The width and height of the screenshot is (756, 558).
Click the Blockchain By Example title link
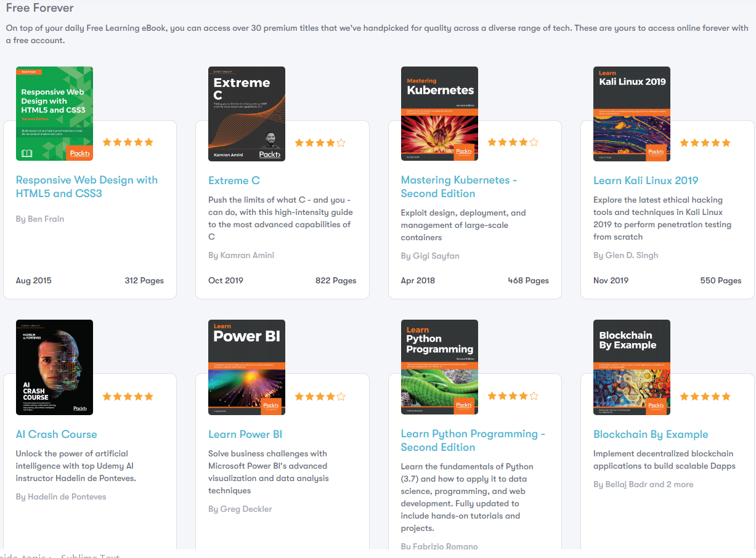pyautogui.click(x=651, y=434)
